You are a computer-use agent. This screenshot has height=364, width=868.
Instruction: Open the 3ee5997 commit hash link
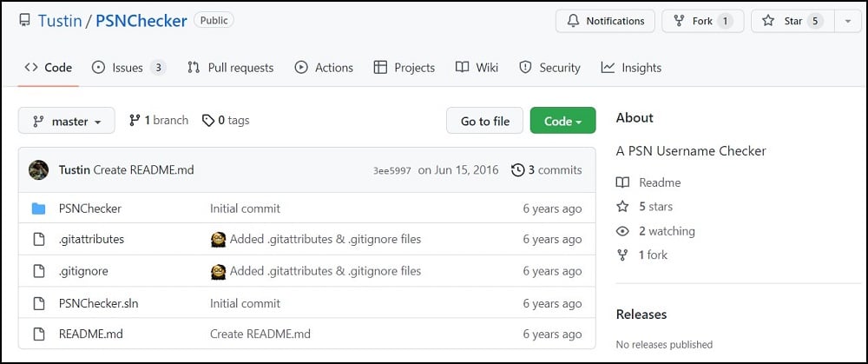coord(390,170)
